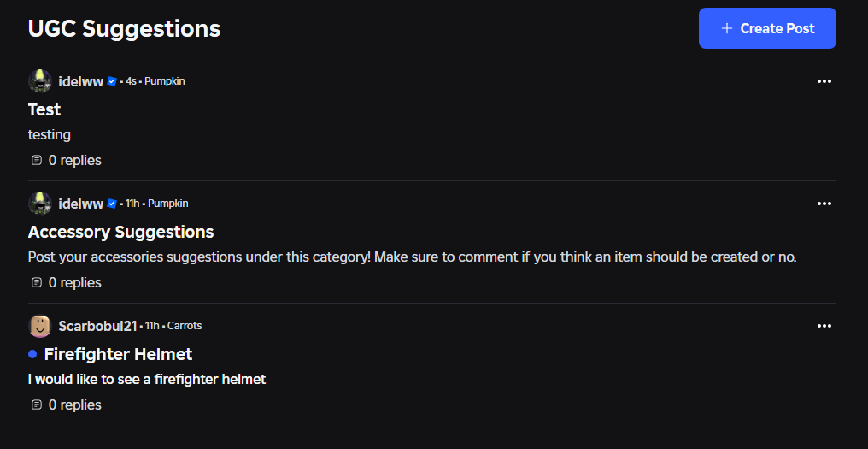Click the Scarbobul21 username
868x449 pixels.
point(97,326)
